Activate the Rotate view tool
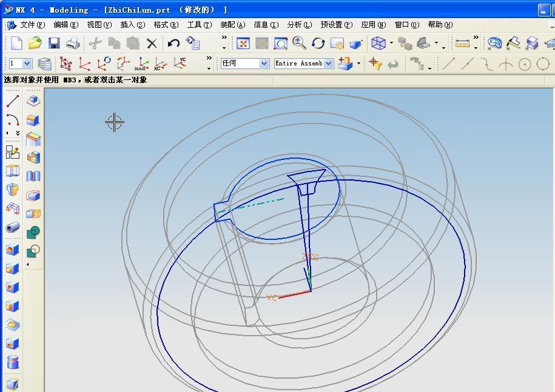555x392 pixels. (318, 43)
